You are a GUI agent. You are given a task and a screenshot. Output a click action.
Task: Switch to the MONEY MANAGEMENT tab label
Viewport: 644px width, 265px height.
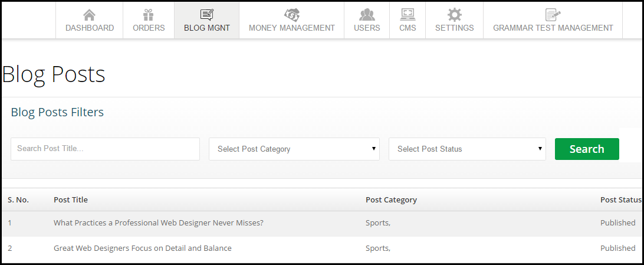coord(291,28)
